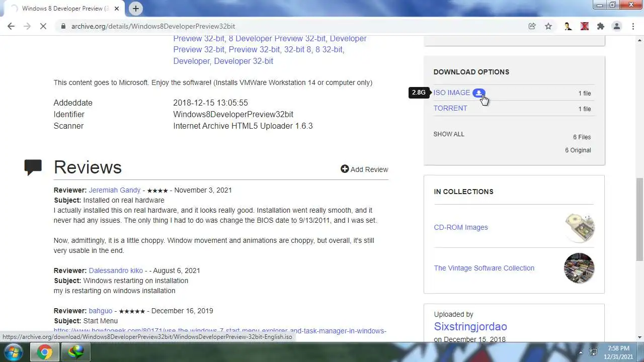Click the site lock icon
This screenshot has width=644, height=362.
click(63, 26)
